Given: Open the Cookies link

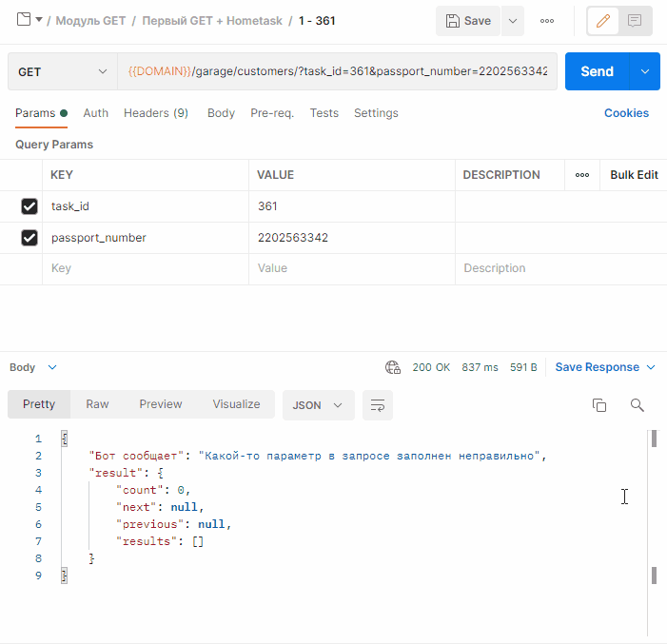Looking at the screenshot, I should (x=626, y=113).
